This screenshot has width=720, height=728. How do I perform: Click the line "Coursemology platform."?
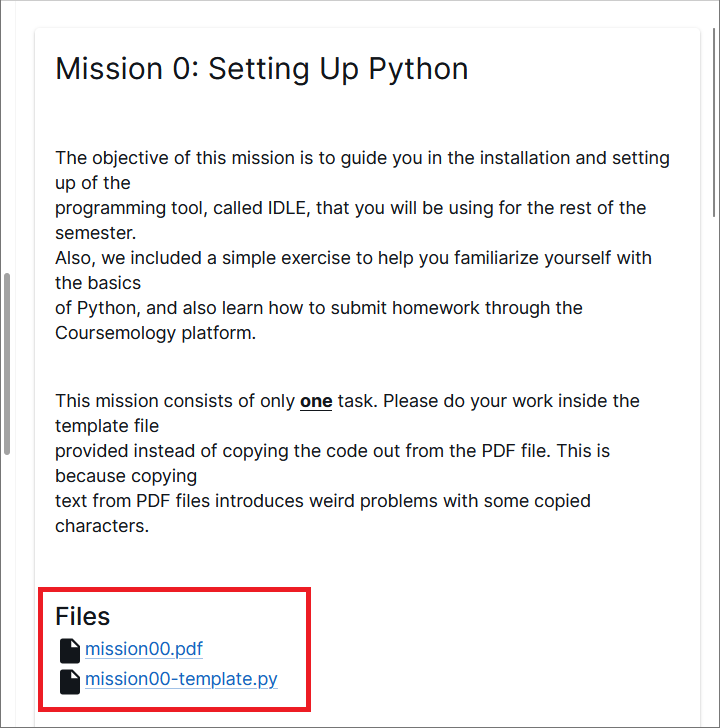(156, 333)
